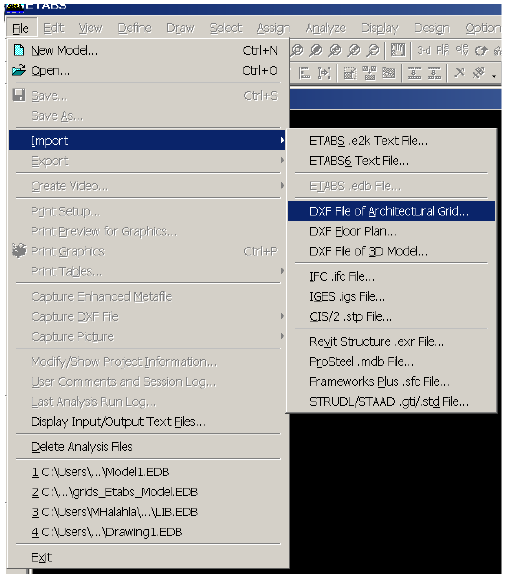The image size is (505, 578).
Task: Open the Display menu
Action: (x=380, y=28)
